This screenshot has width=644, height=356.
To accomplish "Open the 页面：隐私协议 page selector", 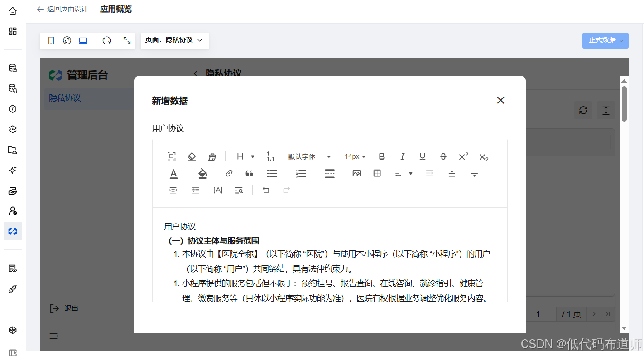I will (x=174, y=40).
